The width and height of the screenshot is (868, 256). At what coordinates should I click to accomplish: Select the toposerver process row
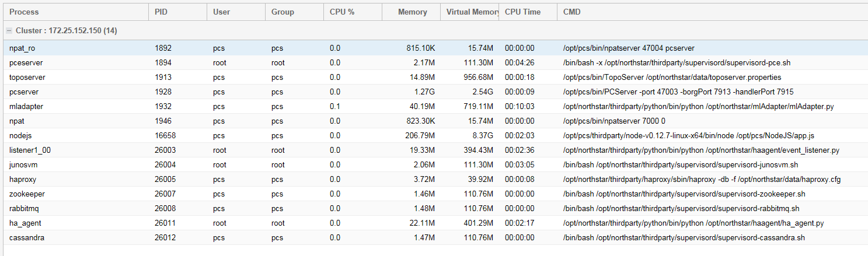pyautogui.click(x=27, y=78)
